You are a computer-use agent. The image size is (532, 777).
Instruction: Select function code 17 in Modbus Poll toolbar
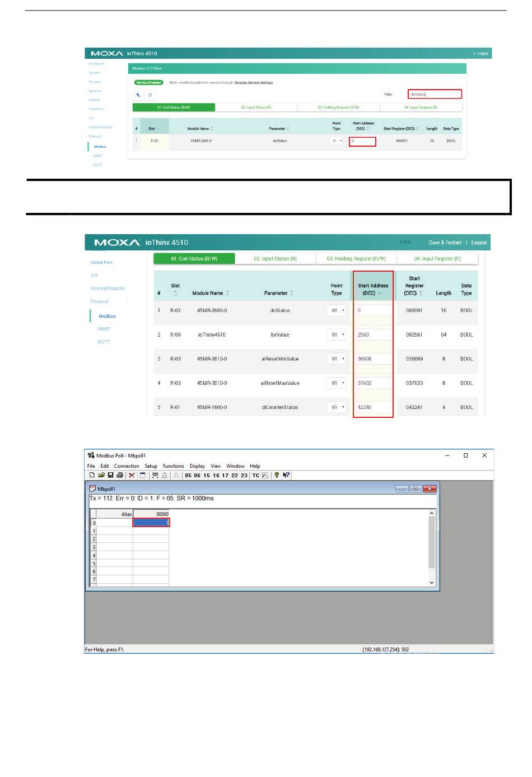[x=225, y=476]
